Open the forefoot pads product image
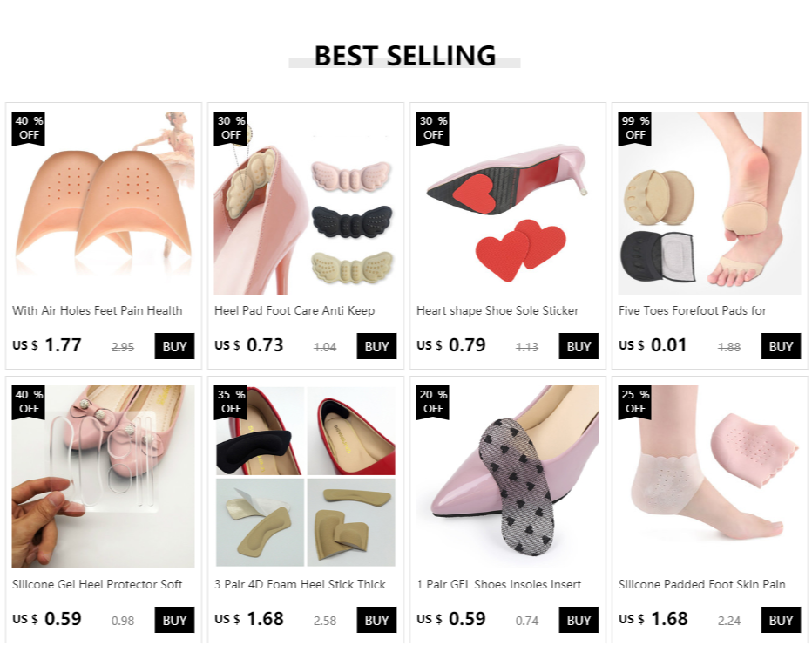This screenshot has height=653, width=812. (709, 203)
